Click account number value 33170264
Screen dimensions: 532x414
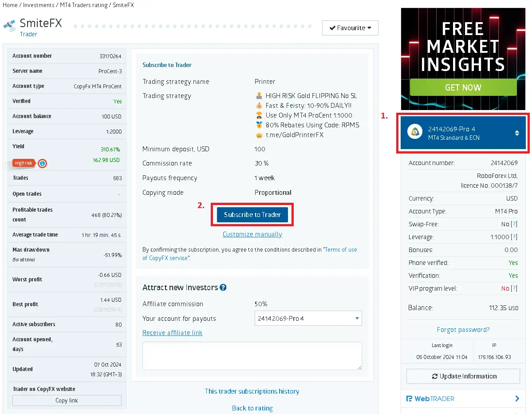coord(110,56)
